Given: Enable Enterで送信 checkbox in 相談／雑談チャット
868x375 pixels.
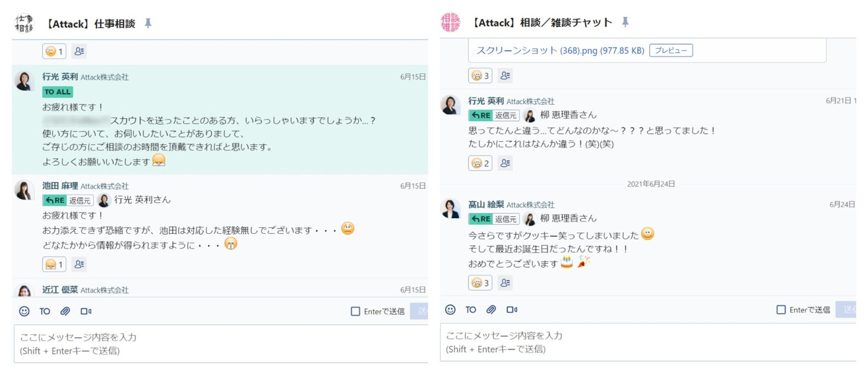Looking at the screenshot, I should 781,309.
